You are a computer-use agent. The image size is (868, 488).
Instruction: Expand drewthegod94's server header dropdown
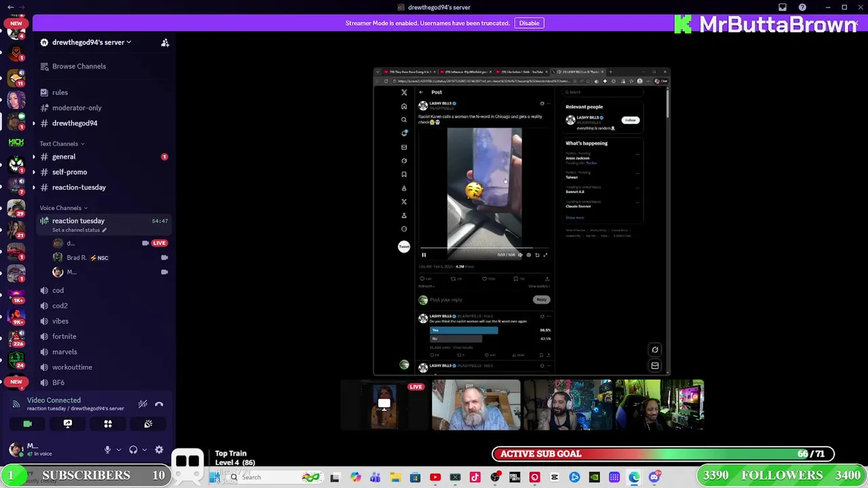[x=92, y=42]
